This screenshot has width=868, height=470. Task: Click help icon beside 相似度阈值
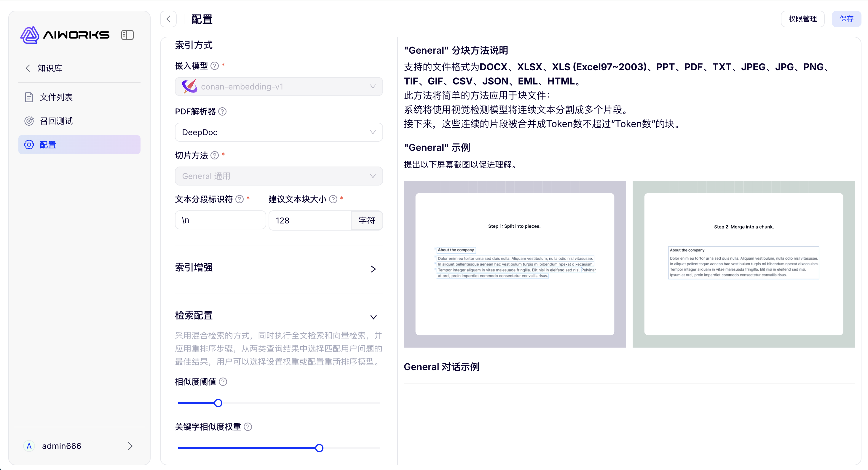point(223,382)
